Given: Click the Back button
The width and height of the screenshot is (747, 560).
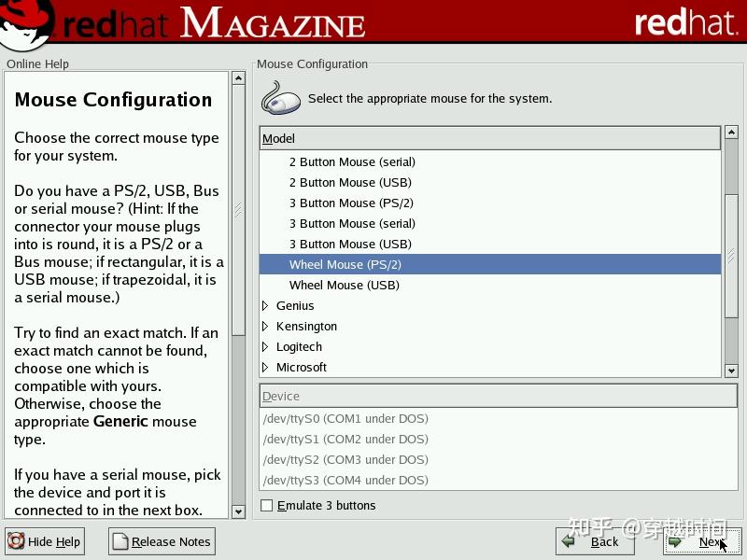Looking at the screenshot, I should tap(595, 542).
